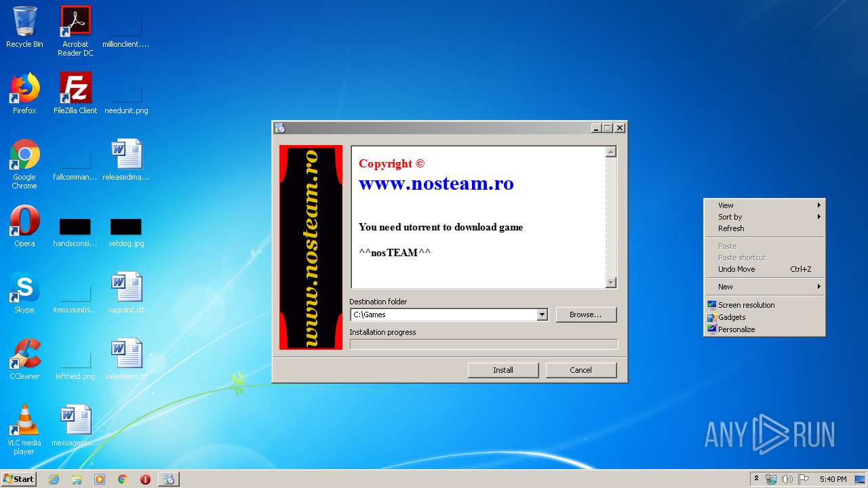This screenshot has width=868, height=488.
Task: Open Firefox desktop shortcut
Action: (24, 94)
